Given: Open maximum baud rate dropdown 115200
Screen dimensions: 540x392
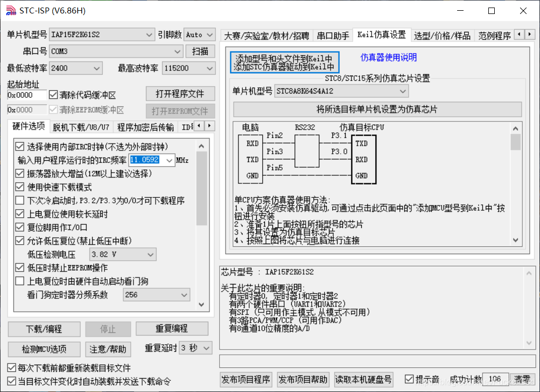Looking at the screenshot, I should pyautogui.click(x=189, y=68).
